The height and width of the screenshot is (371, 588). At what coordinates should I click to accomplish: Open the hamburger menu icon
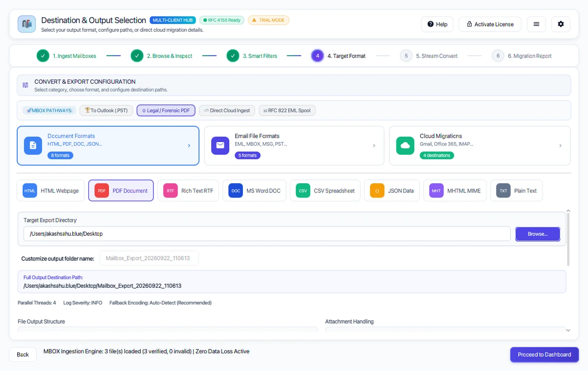click(x=537, y=24)
